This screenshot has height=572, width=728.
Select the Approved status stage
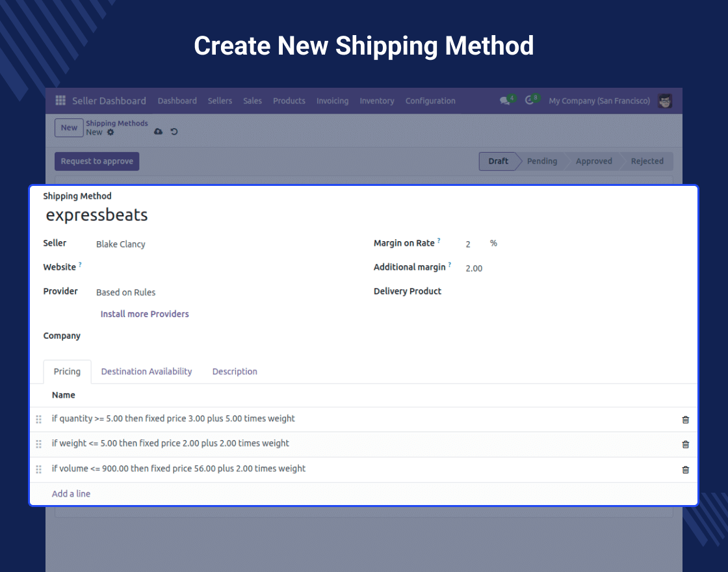tap(594, 161)
